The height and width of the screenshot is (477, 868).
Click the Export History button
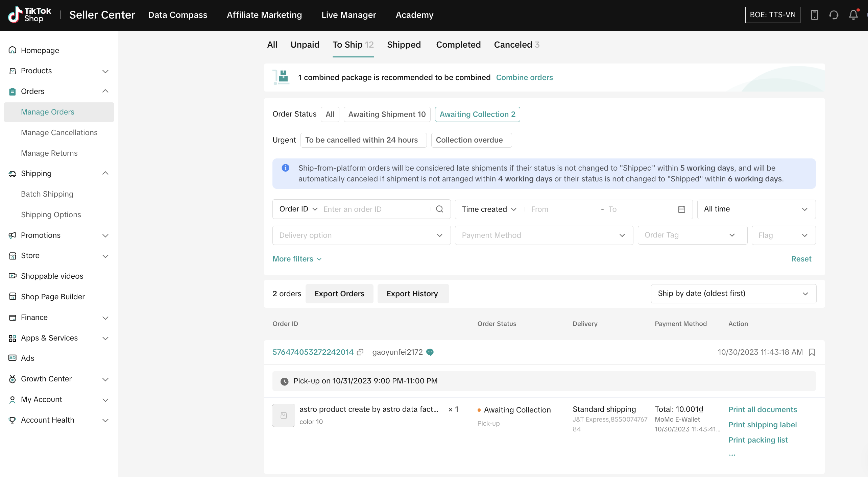point(413,294)
